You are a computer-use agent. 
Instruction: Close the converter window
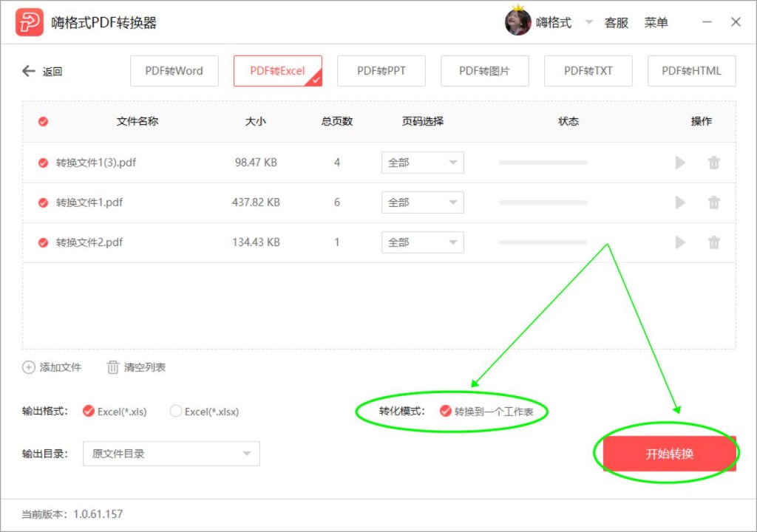[x=736, y=22]
